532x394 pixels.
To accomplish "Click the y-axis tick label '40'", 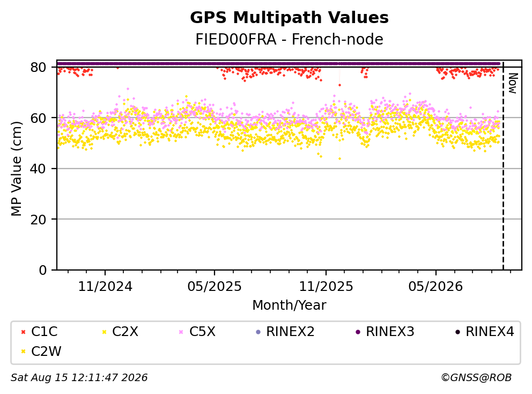I will coord(38,169).
